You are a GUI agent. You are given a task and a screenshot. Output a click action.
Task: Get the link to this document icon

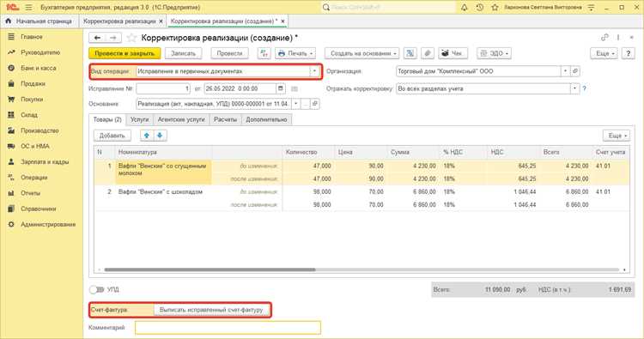[x=605, y=38]
